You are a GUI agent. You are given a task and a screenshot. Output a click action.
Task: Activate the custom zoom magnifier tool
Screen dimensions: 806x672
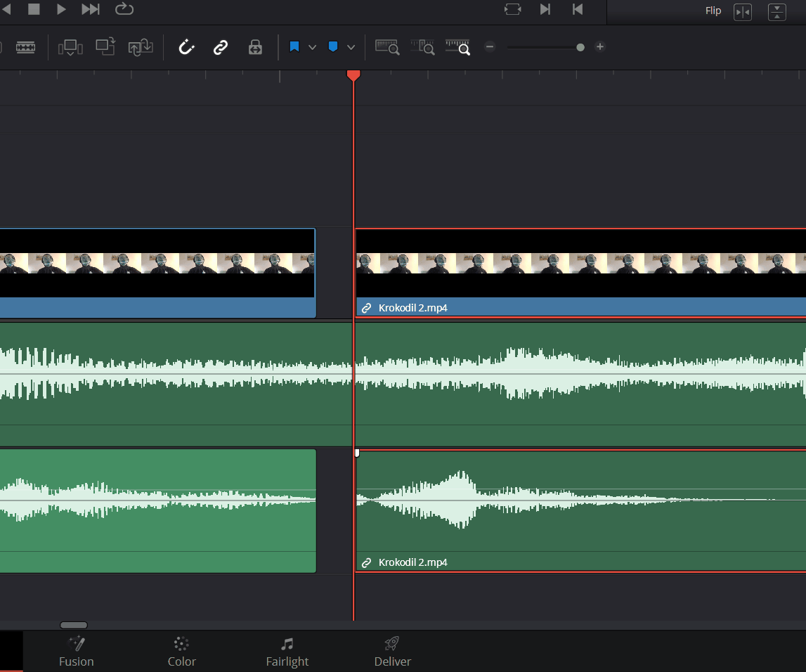[457, 47]
